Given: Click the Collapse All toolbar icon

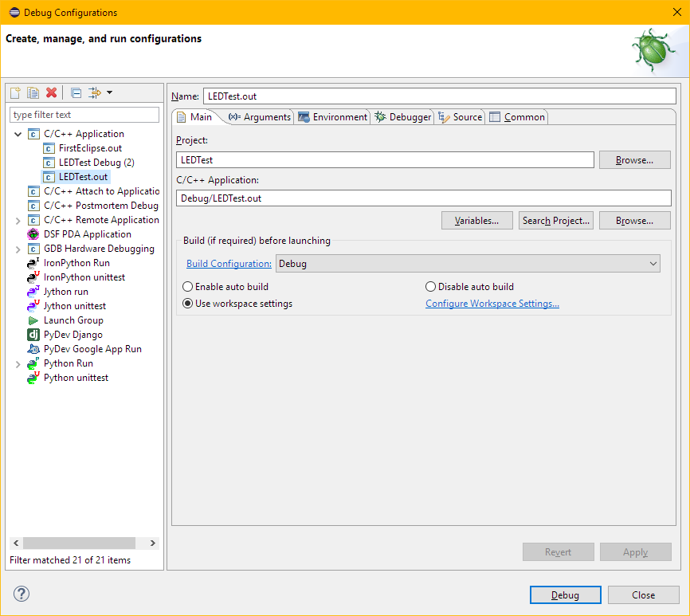Looking at the screenshot, I should coord(76,92).
